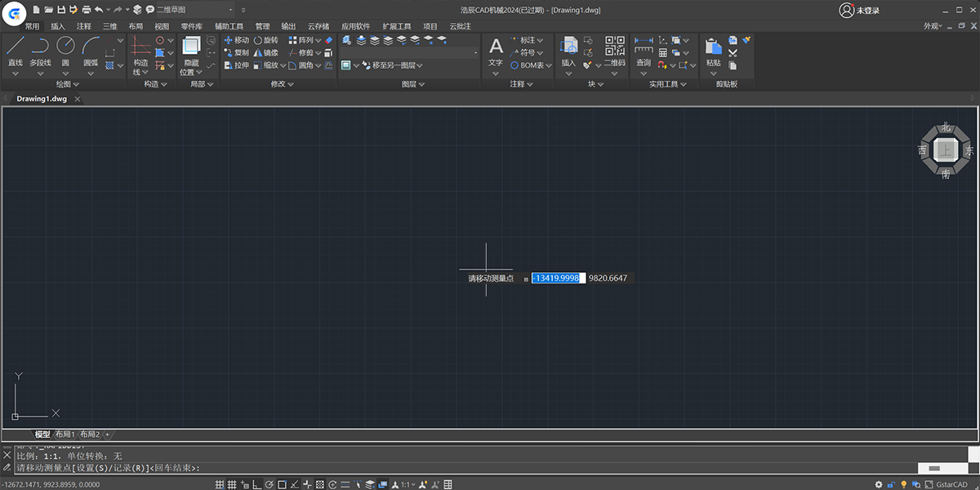The image size is (980, 490).
Task: Click the ViewCube 上 top face
Action: pyautogui.click(x=946, y=150)
